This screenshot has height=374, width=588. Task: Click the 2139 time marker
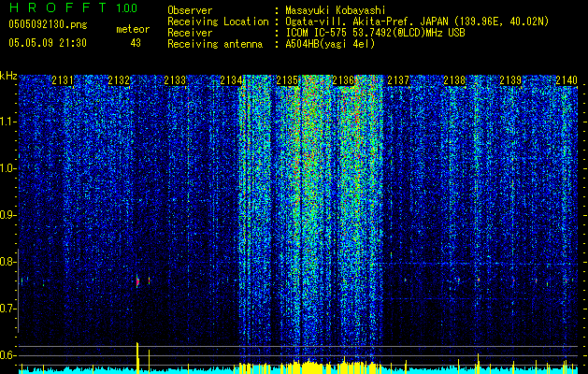click(510, 80)
